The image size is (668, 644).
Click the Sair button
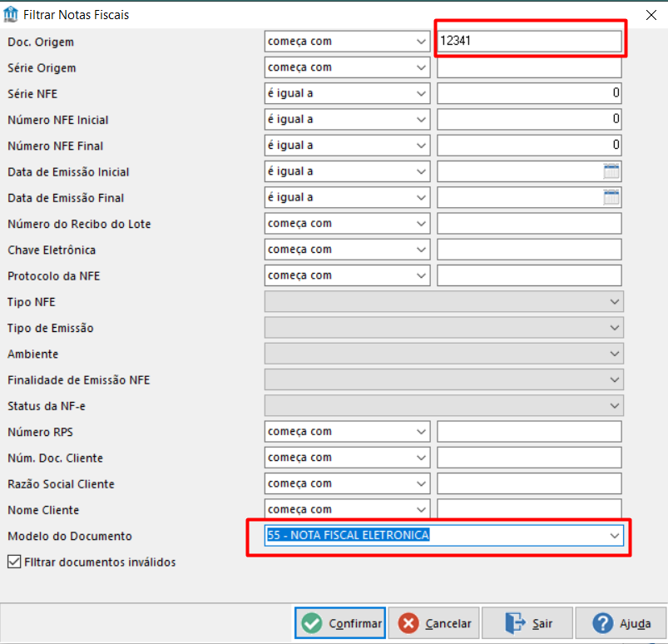(x=527, y=623)
